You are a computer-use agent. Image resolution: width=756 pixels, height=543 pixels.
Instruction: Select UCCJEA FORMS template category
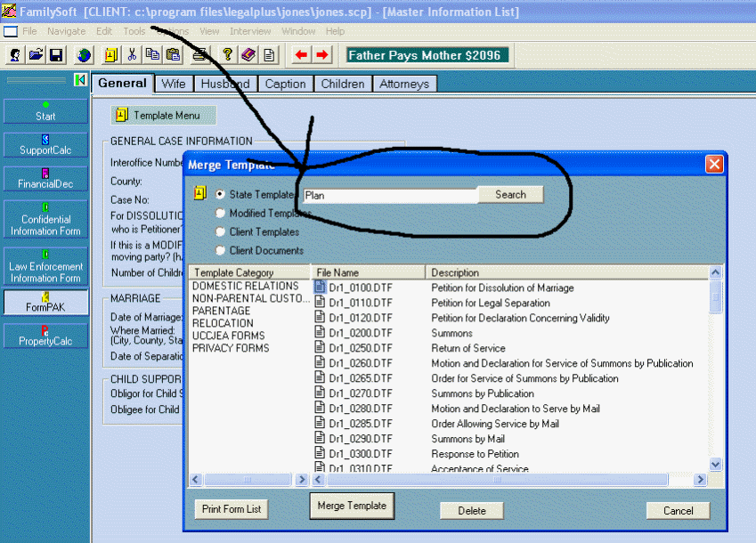(227, 336)
